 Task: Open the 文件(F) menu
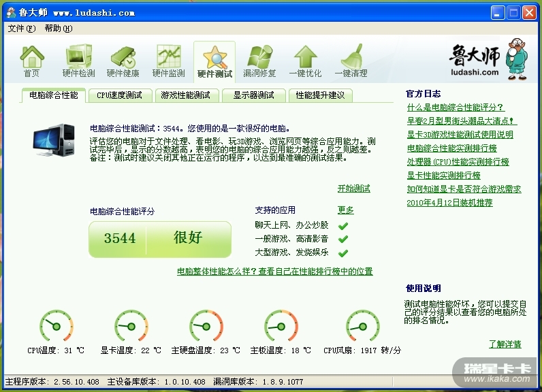[21, 29]
